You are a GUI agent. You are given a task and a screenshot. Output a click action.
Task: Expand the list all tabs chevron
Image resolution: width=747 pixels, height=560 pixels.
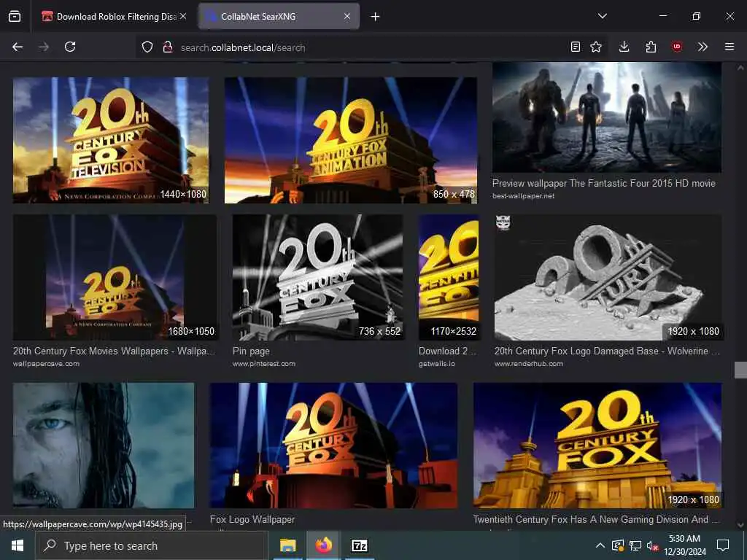click(603, 16)
